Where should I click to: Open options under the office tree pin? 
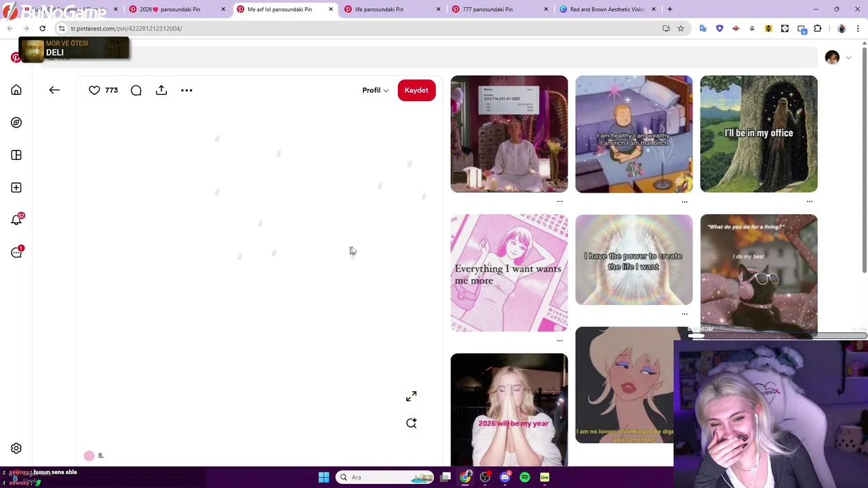809,201
